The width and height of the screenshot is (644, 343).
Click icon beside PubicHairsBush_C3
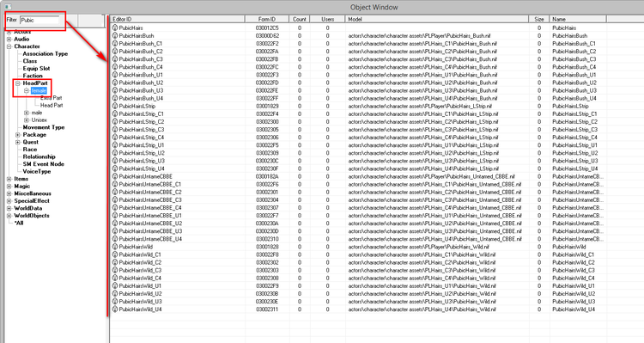115,59
